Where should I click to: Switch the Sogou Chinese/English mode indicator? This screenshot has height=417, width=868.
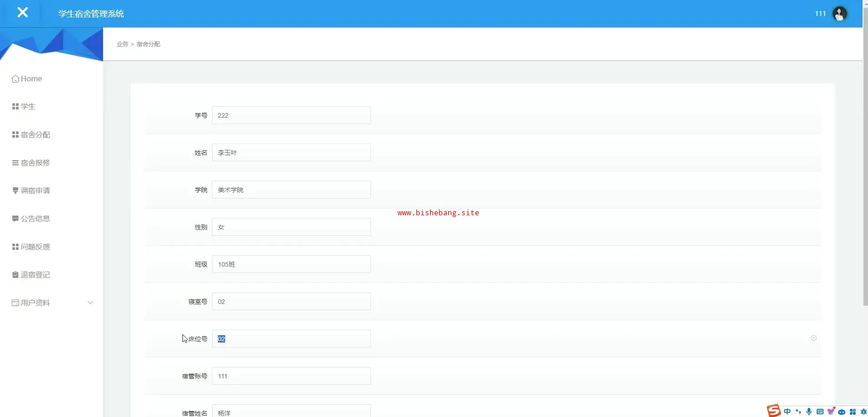click(787, 412)
